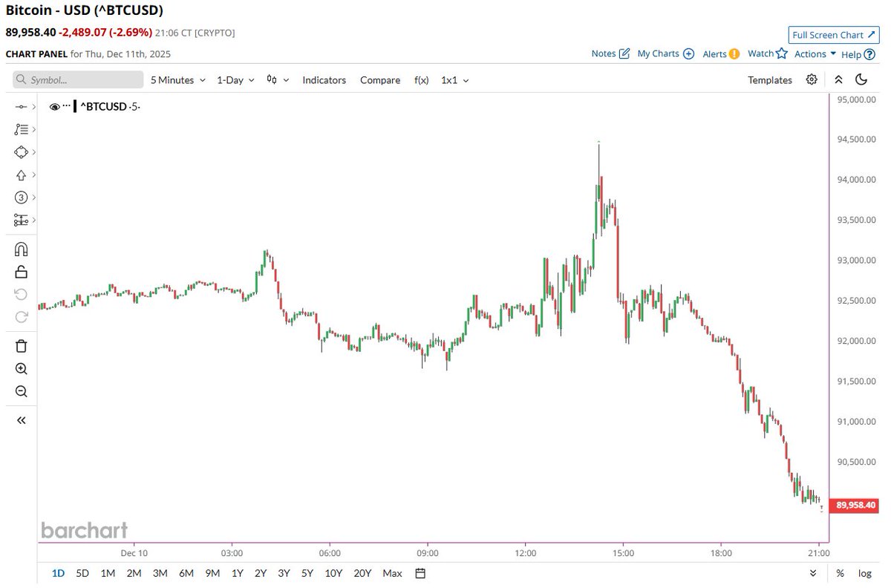891x588 pixels.
Task: Click the red 89,958.40 price label
Action: click(855, 506)
